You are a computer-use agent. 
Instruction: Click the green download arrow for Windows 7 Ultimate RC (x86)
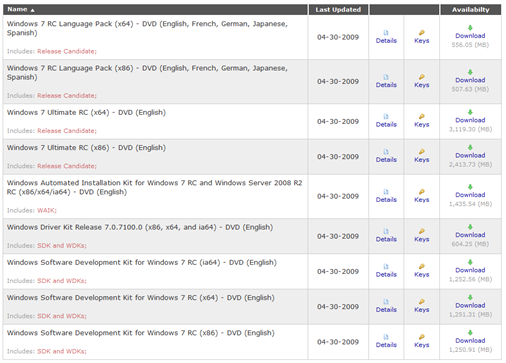(470, 147)
